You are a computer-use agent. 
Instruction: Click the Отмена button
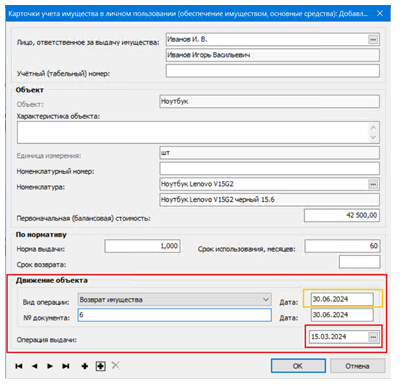tap(357, 366)
